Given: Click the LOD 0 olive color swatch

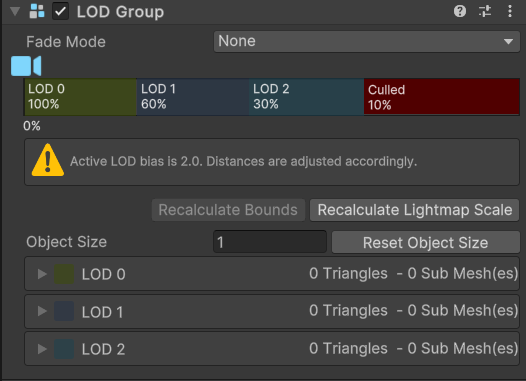Looking at the screenshot, I should tap(64, 274).
